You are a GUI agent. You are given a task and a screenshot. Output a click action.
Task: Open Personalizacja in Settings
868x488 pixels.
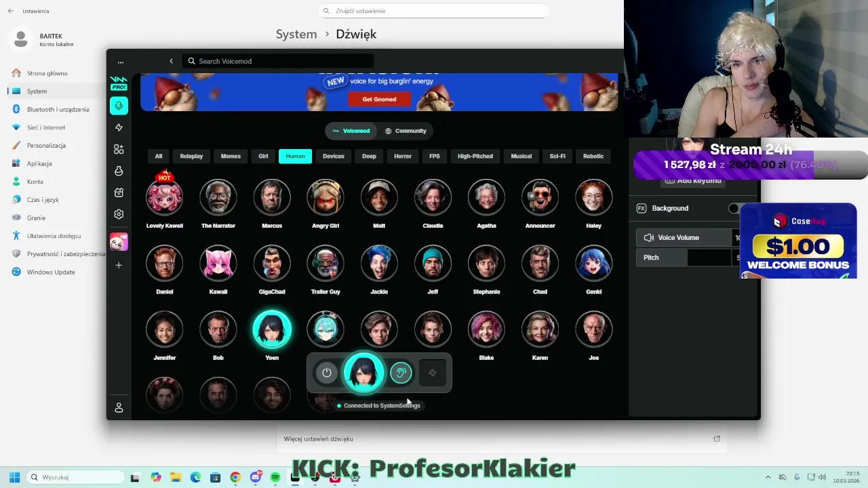(x=46, y=145)
